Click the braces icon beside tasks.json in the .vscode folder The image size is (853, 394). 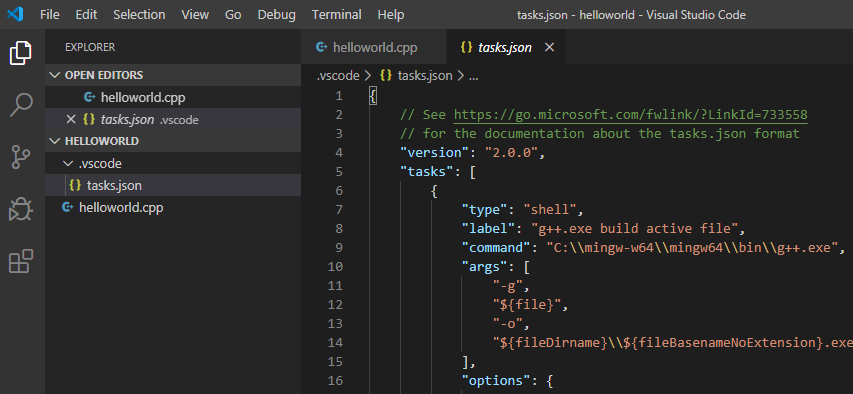(x=75, y=186)
